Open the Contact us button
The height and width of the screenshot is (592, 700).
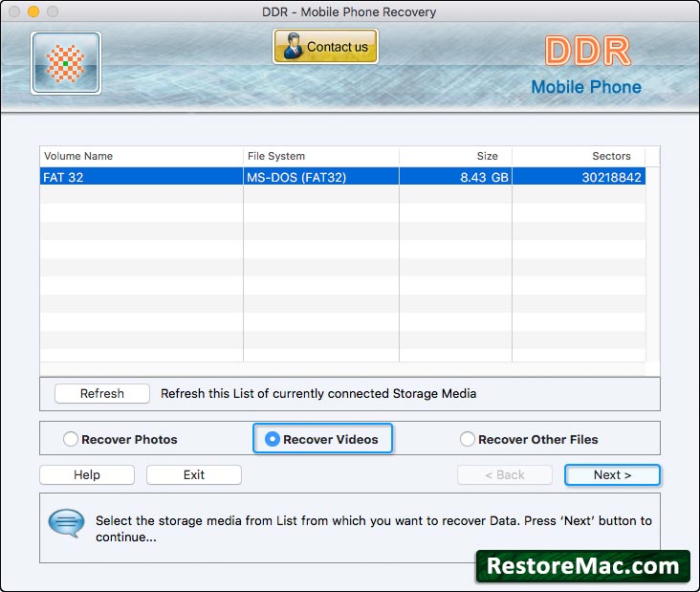point(325,47)
